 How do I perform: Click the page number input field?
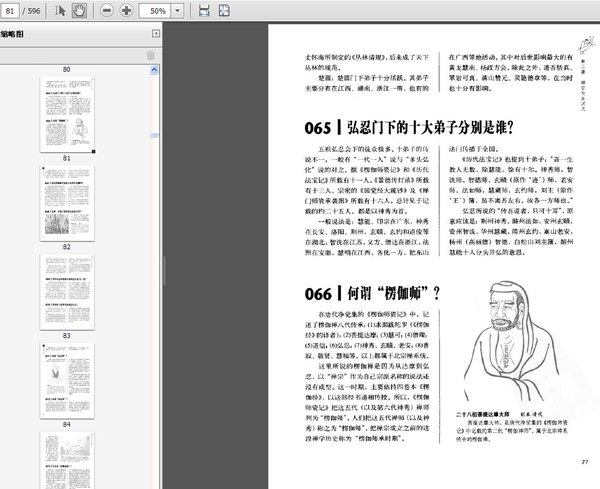(10, 11)
